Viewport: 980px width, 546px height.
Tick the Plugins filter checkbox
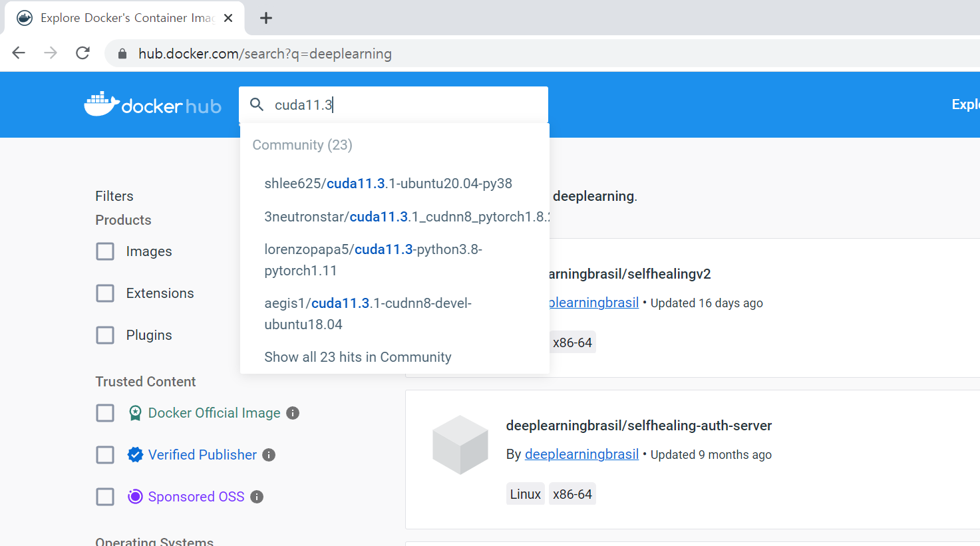pyautogui.click(x=105, y=335)
